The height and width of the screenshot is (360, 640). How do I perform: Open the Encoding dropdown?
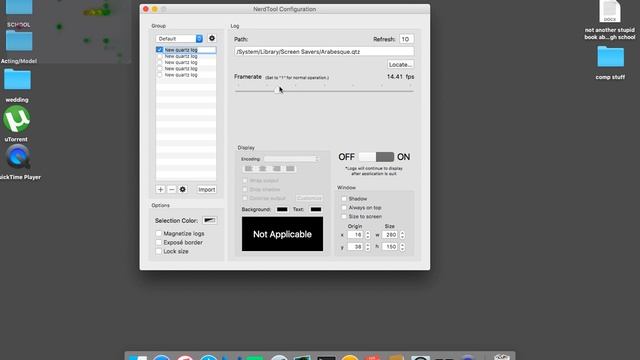click(291, 159)
